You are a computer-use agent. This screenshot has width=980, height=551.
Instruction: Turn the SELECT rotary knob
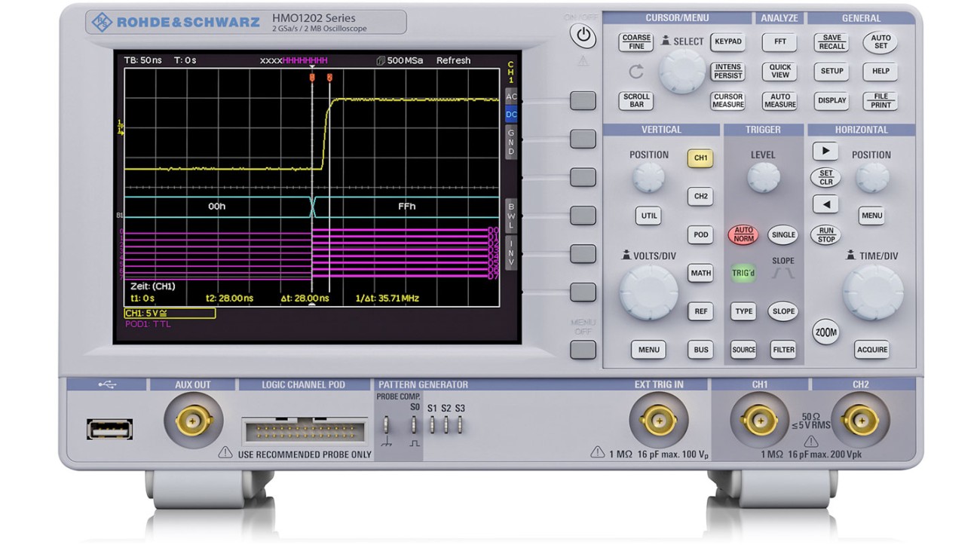click(x=681, y=72)
